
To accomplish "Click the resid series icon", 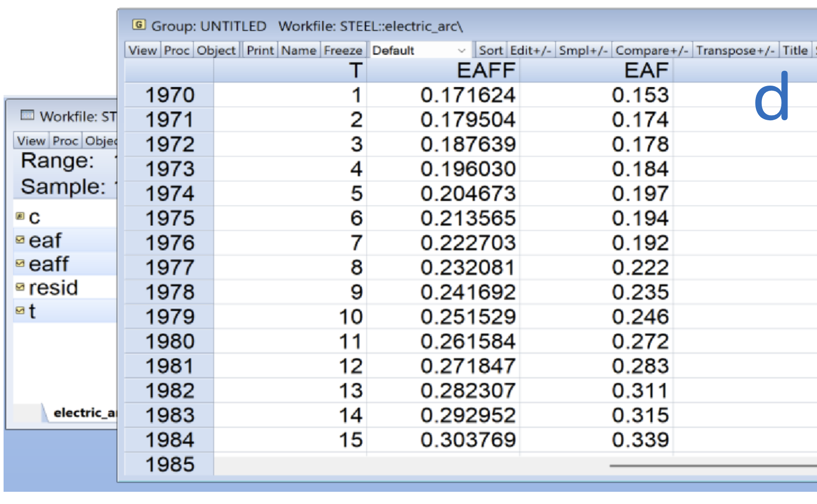I will tap(20, 287).
